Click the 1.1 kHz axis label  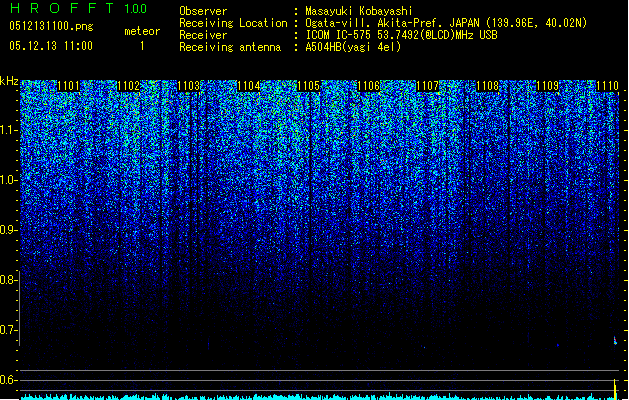(x=8, y=130)
